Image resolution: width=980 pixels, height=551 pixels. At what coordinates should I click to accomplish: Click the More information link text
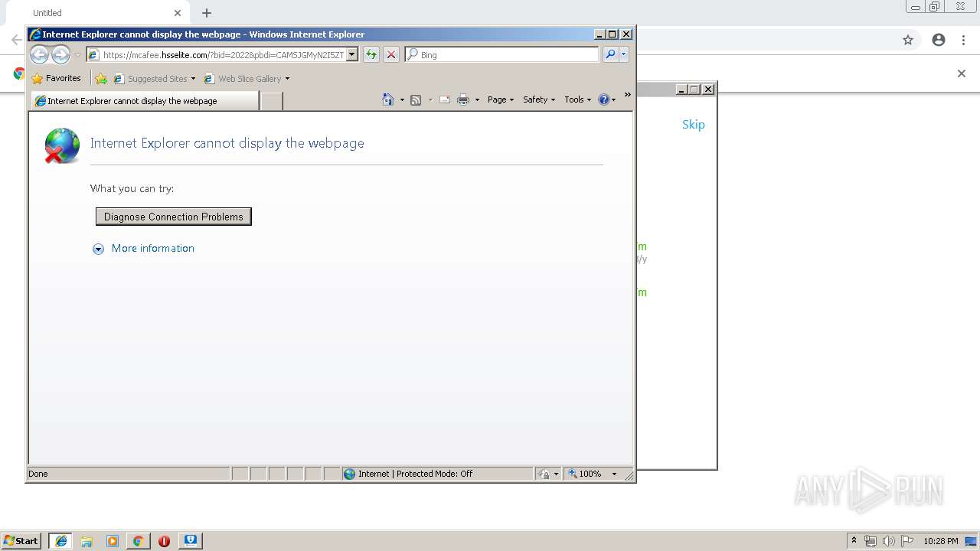click(153, 248)
